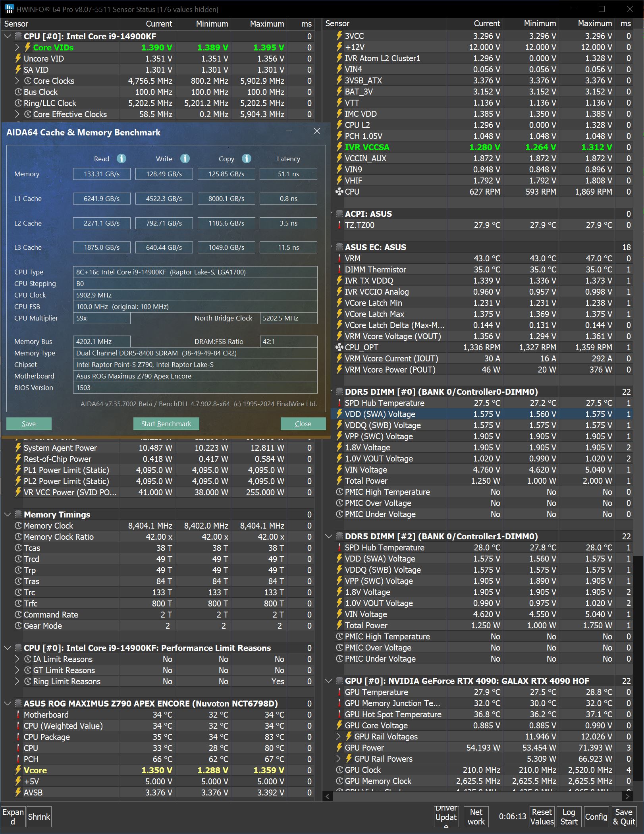
Task: Click the clock icon beside Gear Mode
Action: [18, 625]
